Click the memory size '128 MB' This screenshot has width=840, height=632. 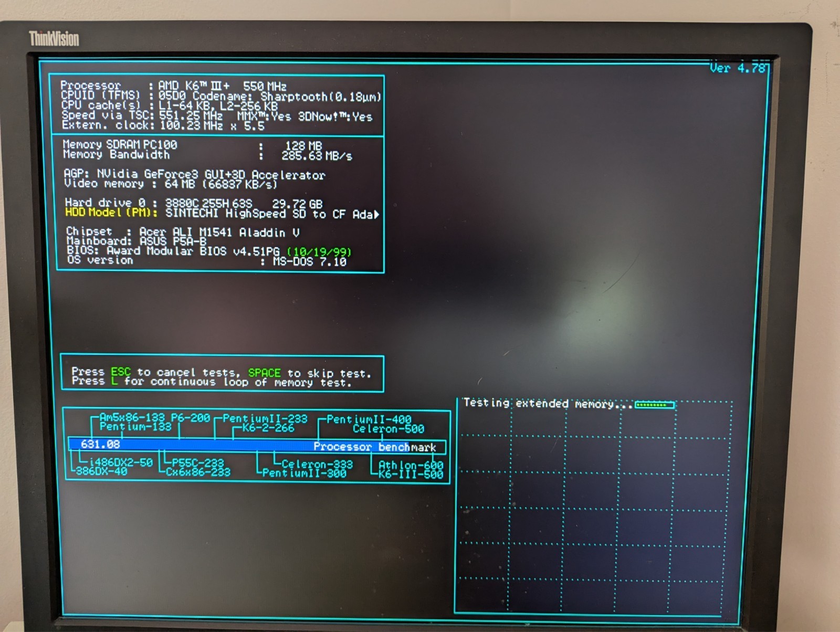pos(303,145)
